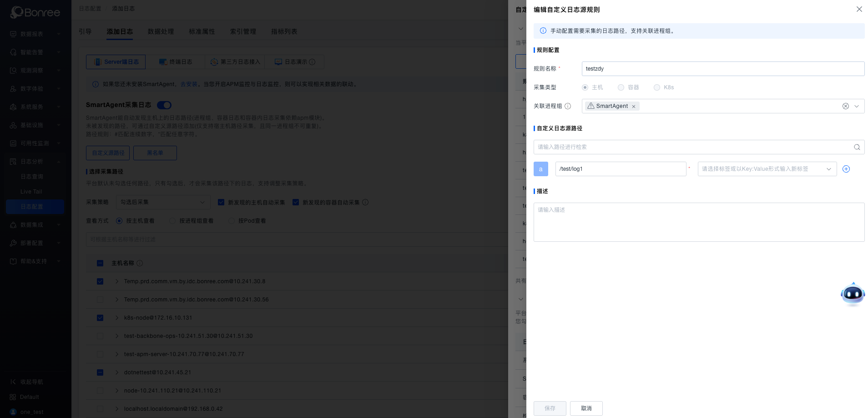The width and height of the screenshot is (868, 418).
Task: Click the search magnifier in path search box
Action: (857, 147)
